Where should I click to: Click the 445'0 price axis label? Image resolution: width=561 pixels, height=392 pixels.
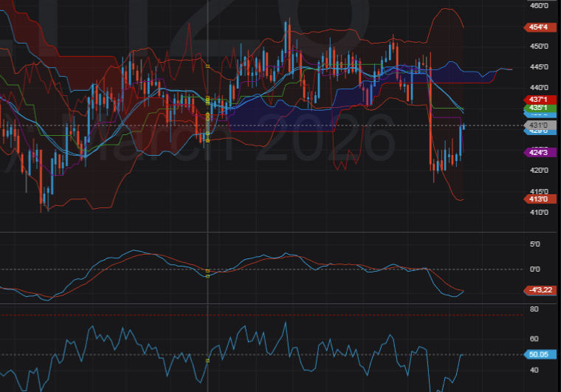click(539, 67)
